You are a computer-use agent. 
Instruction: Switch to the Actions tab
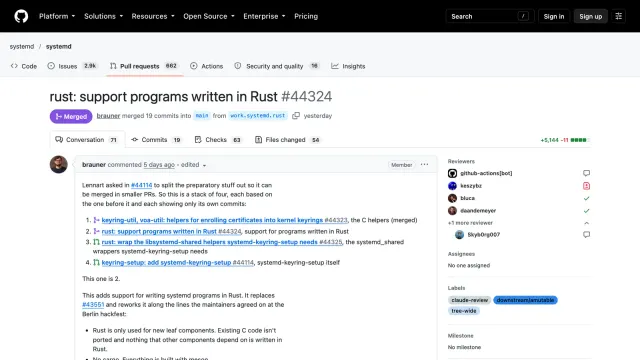207,66
